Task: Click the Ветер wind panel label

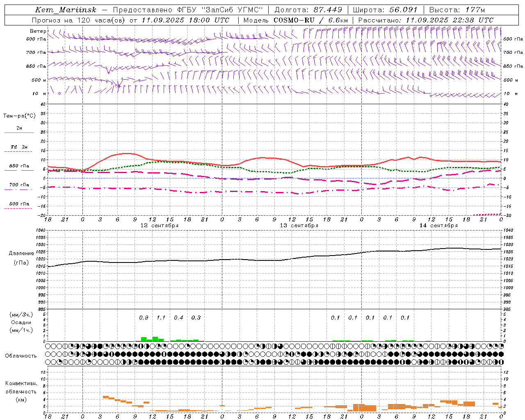Action: pyautogui.click(x=38, y=31)
